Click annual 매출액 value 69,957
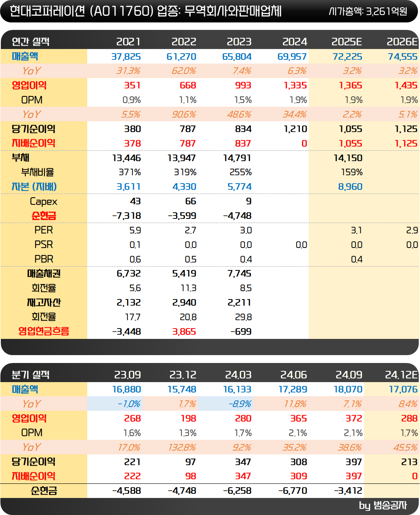Image resolution: width=420 pixels, height=515 pixels. (x=292, y=56)
